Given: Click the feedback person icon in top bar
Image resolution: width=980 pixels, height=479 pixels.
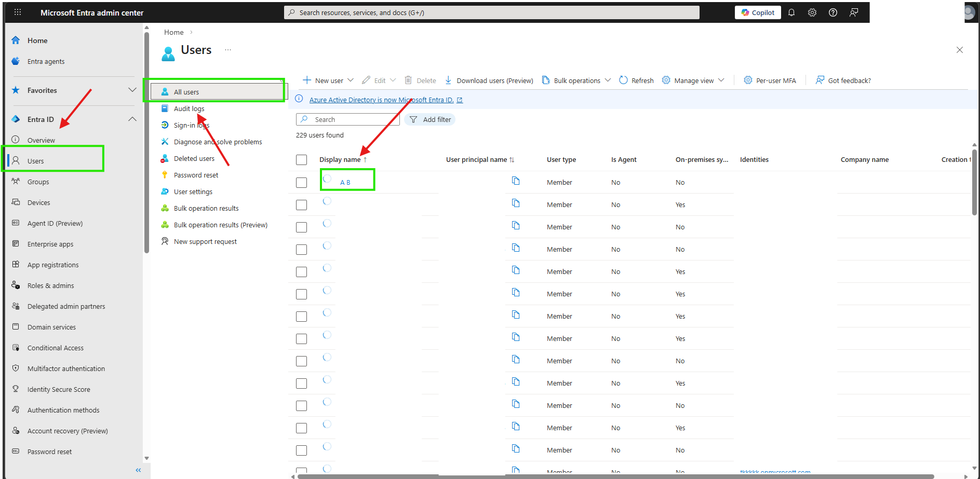Looking at the screenshot, I should (x=854, y=12).
